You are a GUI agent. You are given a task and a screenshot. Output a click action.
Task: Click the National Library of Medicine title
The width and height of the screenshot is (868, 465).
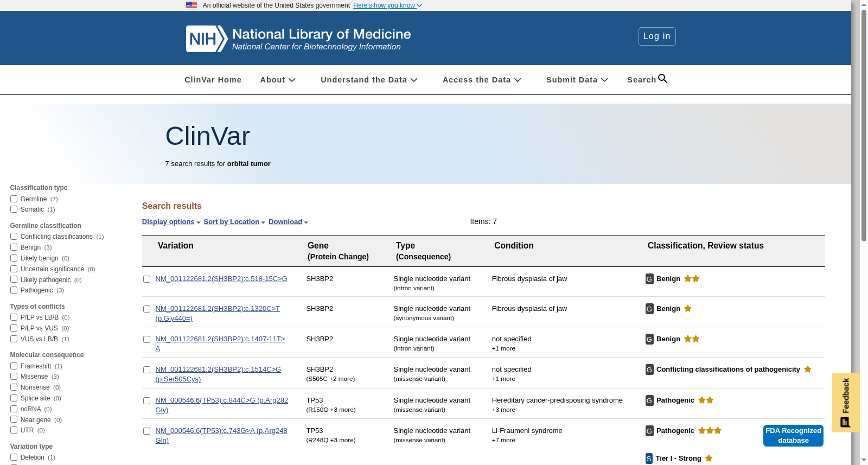coord(321,34)
